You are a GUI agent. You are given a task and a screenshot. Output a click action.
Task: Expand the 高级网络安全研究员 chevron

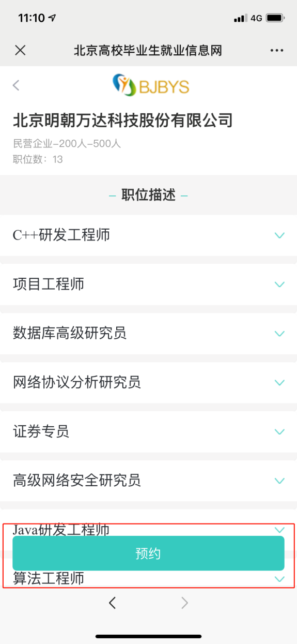coord(279,481)
